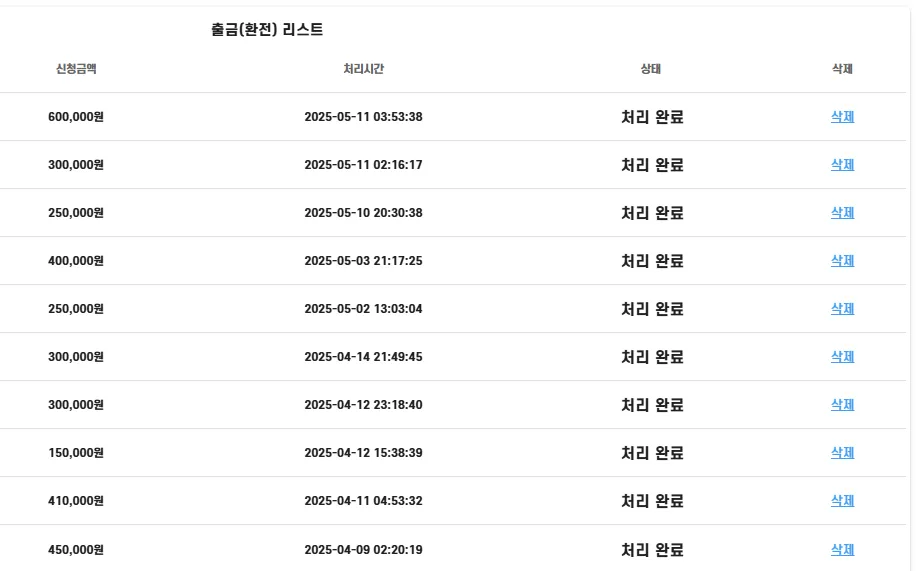Click 처리 완료 status of 600,000원 row

652,117
